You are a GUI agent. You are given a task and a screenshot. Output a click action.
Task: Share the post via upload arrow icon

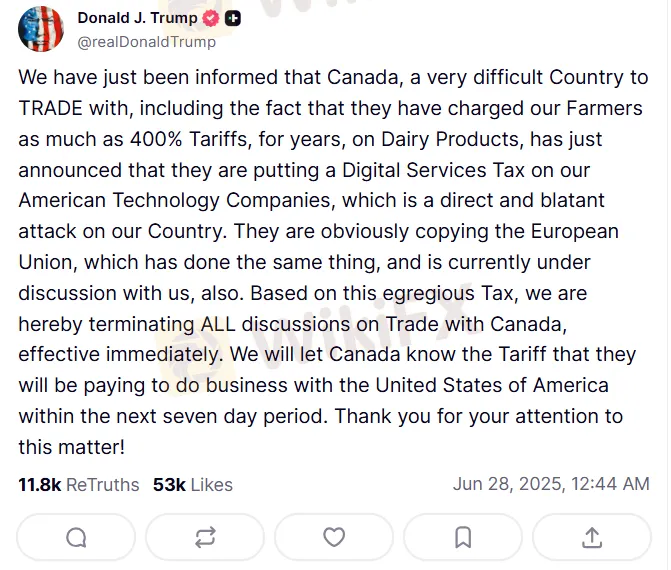click(x=591, y=537)
